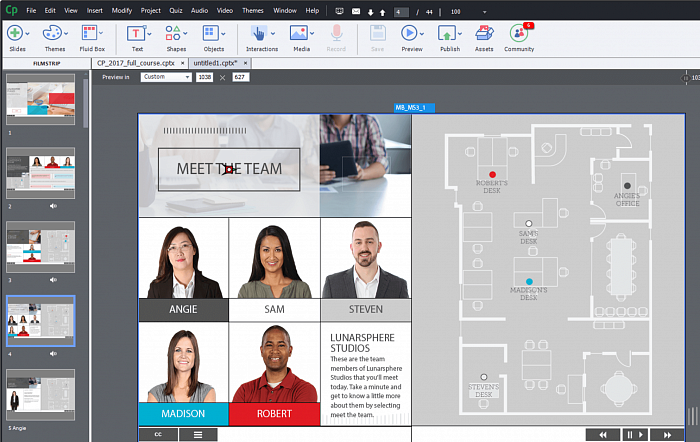Click the ROBERT red name button

(274, 414)
